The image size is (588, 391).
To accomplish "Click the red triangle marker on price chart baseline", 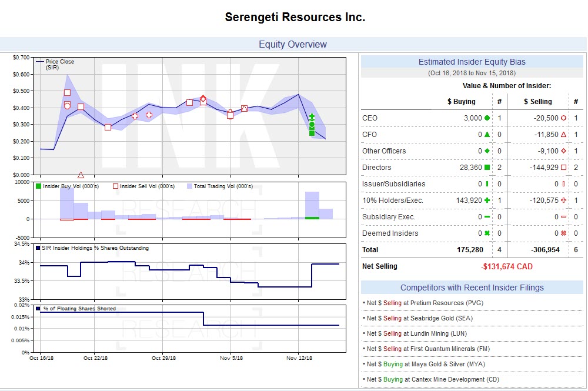I will coord(81,175).
